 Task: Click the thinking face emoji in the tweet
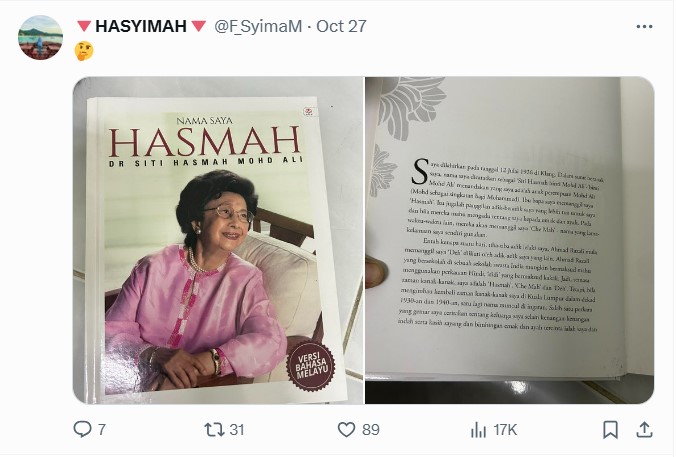[x=84, y=51]
